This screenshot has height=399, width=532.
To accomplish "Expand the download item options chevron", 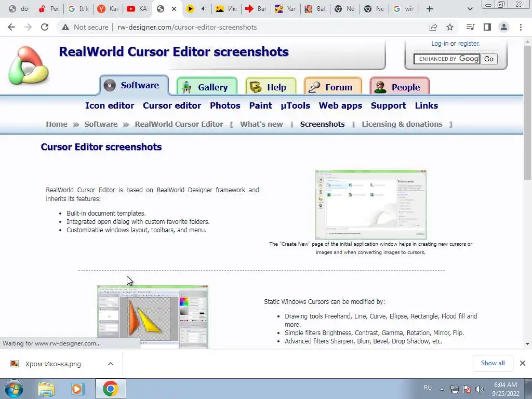I will pos(111,364).
